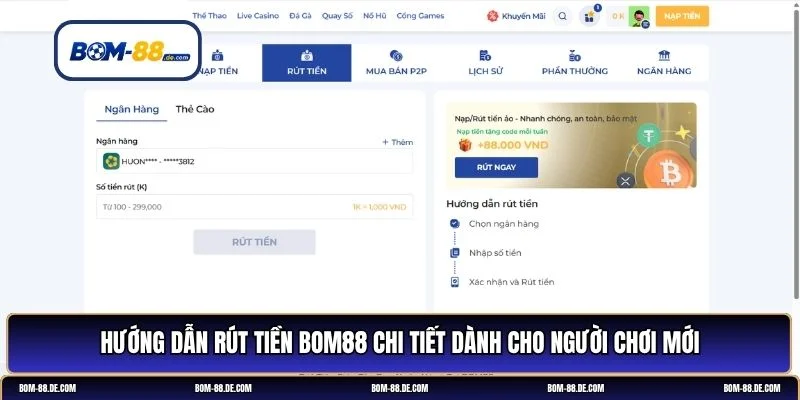Screen dimensions: 800x400
Task: Click the '1K = 1,000 VND' hint text
Action: (x=379, y=207)
